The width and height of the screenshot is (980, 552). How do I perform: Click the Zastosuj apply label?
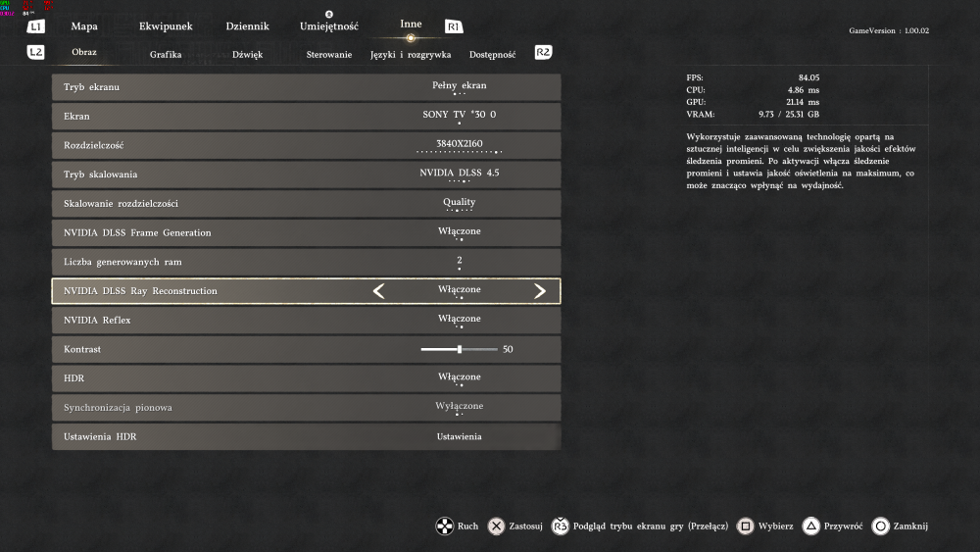coord(525,527)
